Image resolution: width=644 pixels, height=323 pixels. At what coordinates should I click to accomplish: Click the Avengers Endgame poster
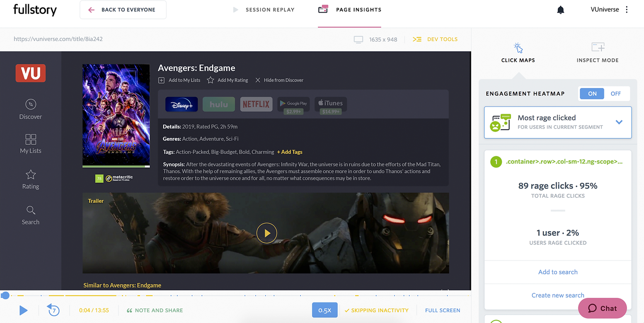(x=116, y=115)
